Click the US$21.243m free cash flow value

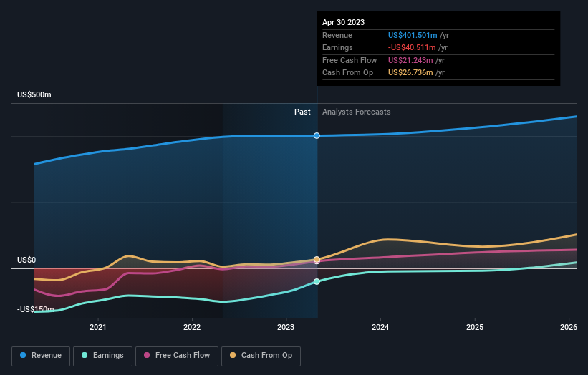410,60
